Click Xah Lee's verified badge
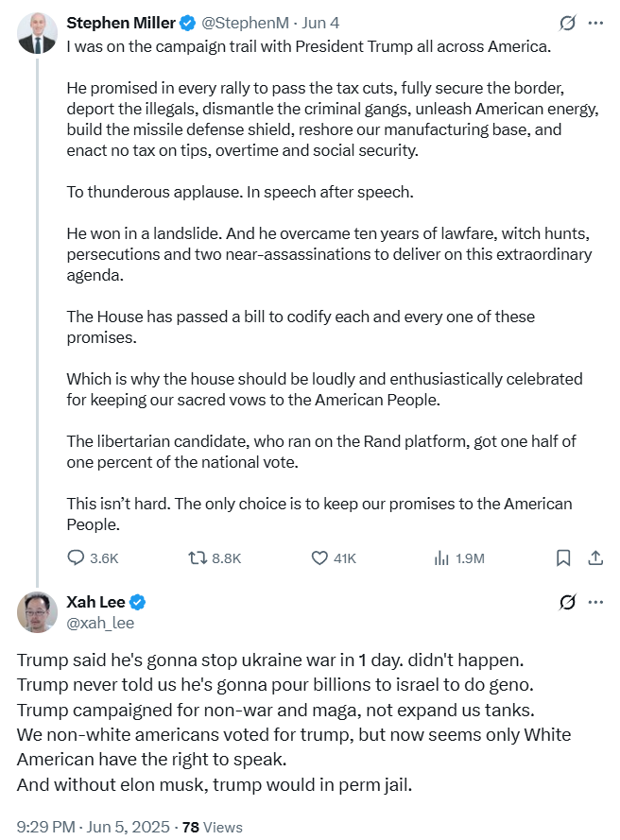This screenshot has height=840, width=620. click(x=138, y=602)
